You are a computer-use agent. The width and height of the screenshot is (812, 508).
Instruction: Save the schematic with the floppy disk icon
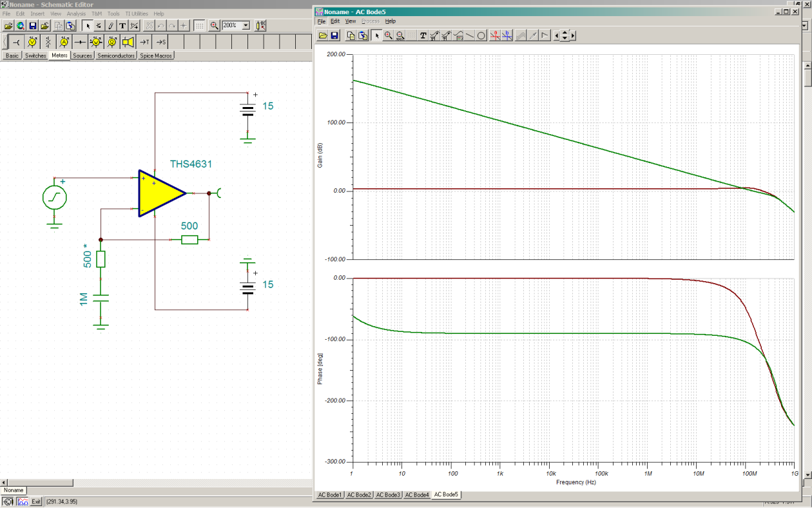pos(32,26)
